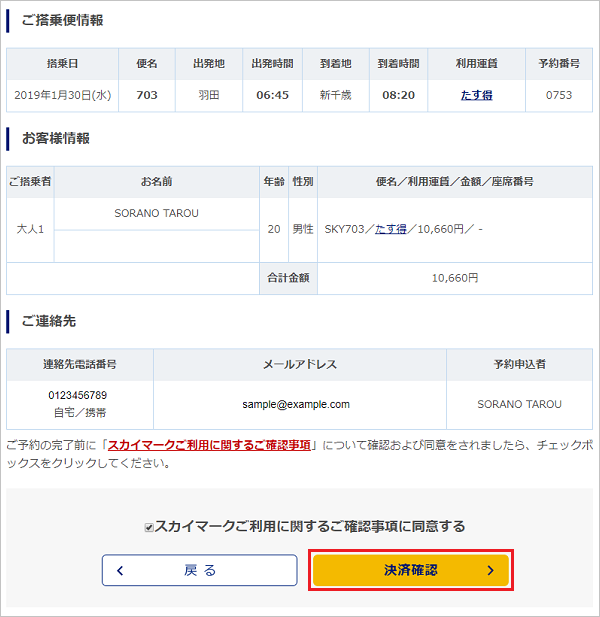Click the ご搭乗便情報 section heading

click(x=62, y=20)
